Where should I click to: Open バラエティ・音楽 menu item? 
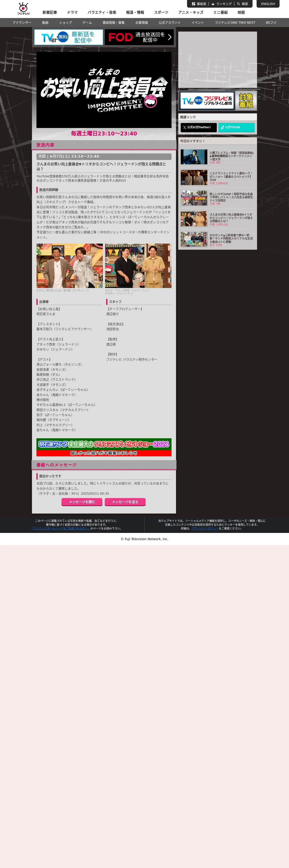click(x=102, y=12)
